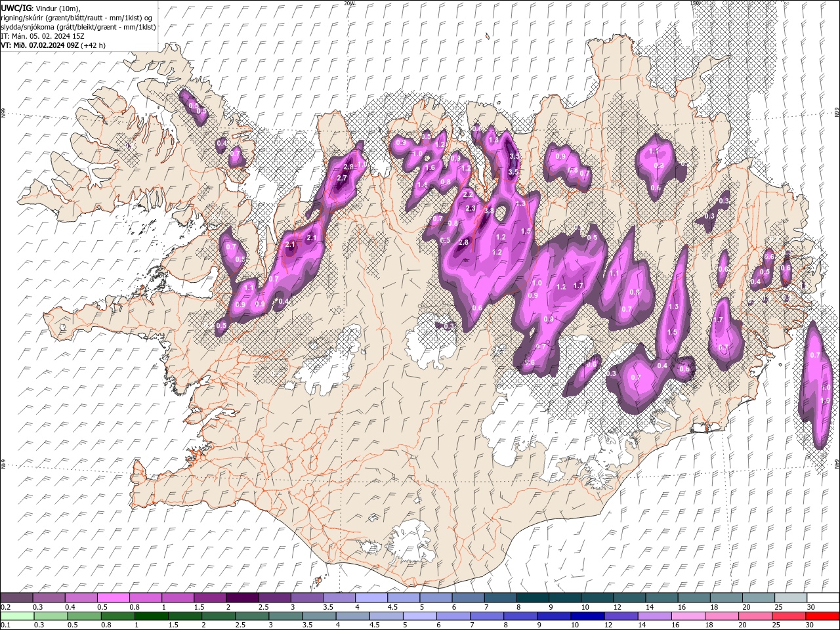Click the pale grey 25–30 swatch, top legend row

pos(791,598)
